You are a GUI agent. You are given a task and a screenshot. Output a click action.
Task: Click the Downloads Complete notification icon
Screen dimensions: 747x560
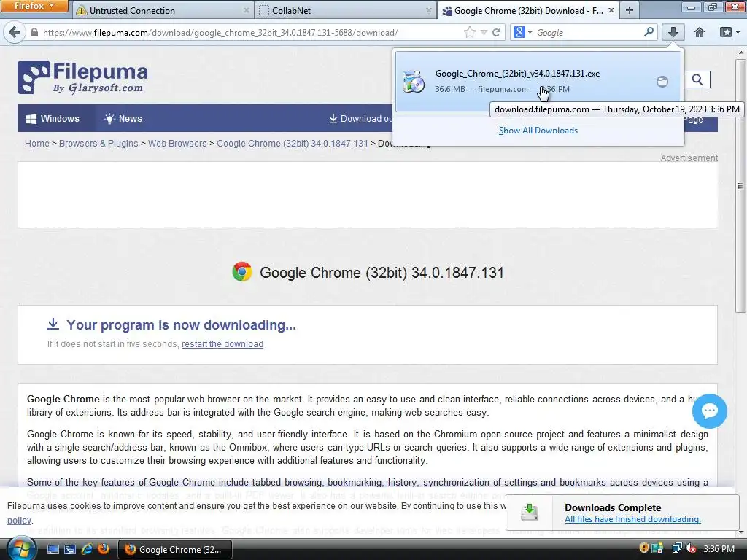pyautogui.click(x=530, y=513)
